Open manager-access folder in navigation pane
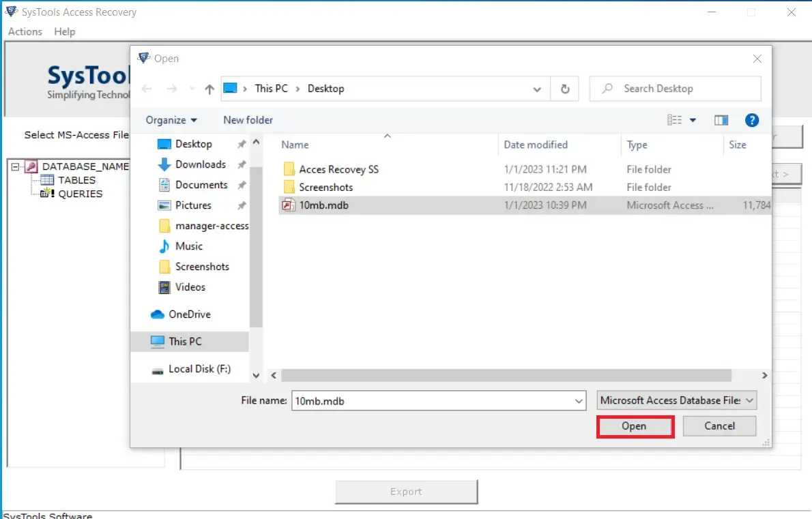Screen dimensions: 812x519 pyautogui.click(x=212, y=226)
